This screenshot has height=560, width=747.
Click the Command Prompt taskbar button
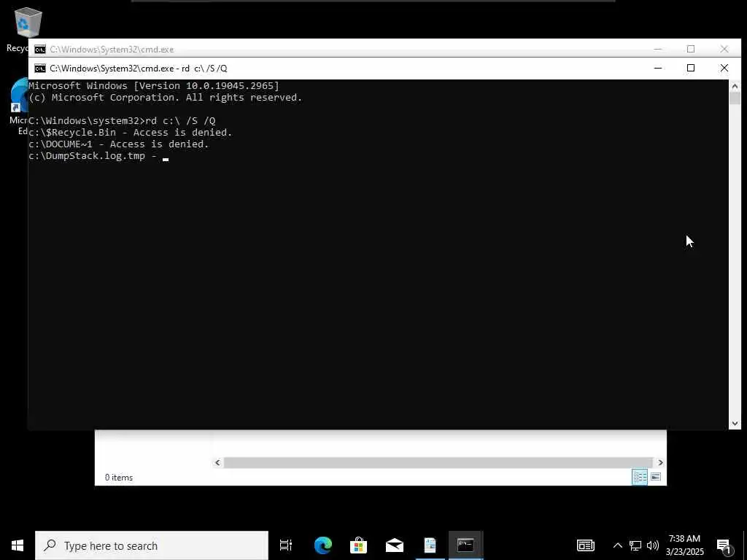[x=465, y=545]
